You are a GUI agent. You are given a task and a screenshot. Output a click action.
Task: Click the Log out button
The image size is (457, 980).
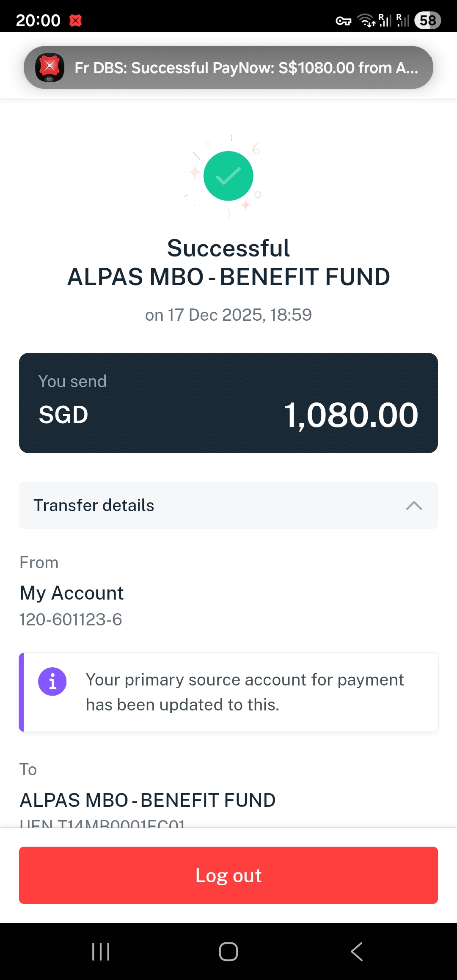click(x=228, y=875)
